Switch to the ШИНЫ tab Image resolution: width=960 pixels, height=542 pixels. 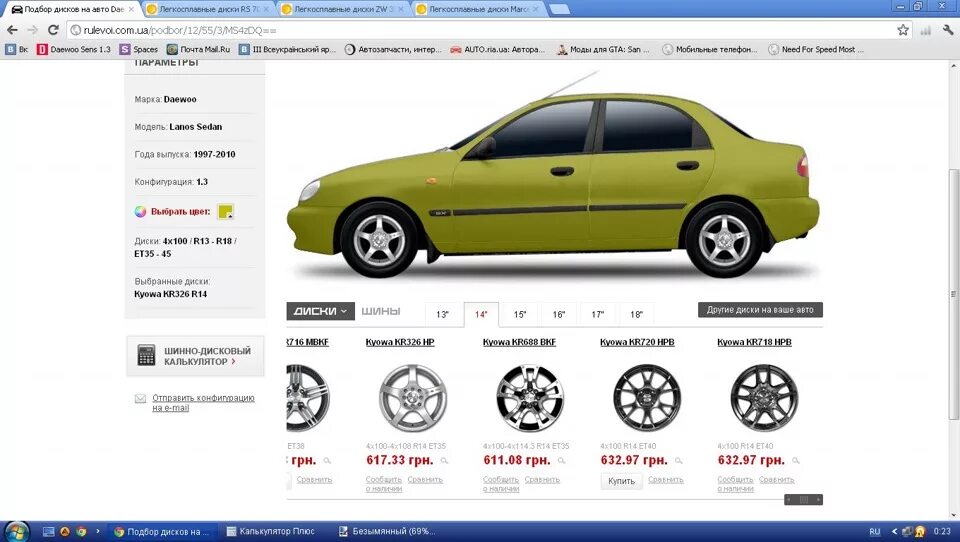(380, 311)
